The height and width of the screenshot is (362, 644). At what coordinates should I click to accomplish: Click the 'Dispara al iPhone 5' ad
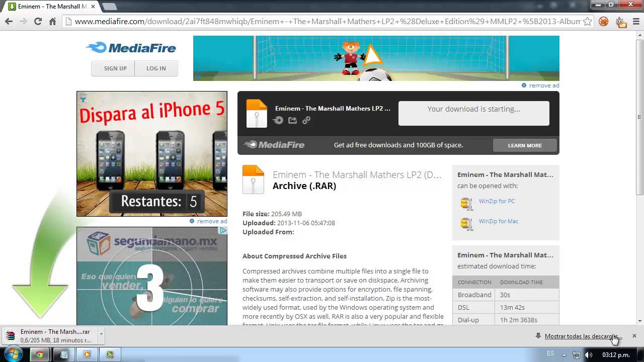click(152, 154)
